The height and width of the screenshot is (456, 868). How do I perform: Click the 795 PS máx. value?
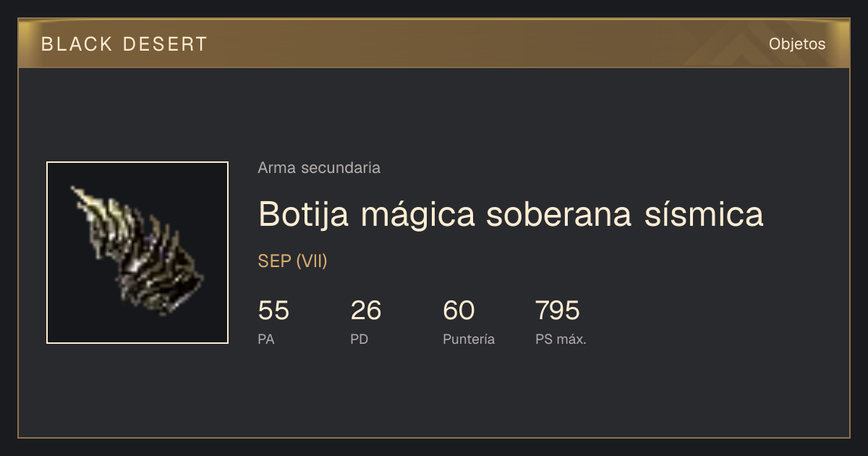click(x=558, y=311)
